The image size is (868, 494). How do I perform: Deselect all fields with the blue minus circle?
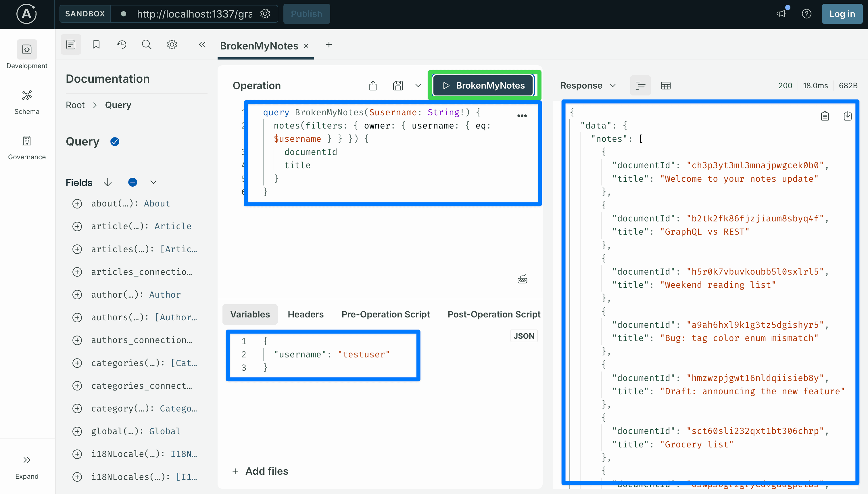tap(132, 183)
